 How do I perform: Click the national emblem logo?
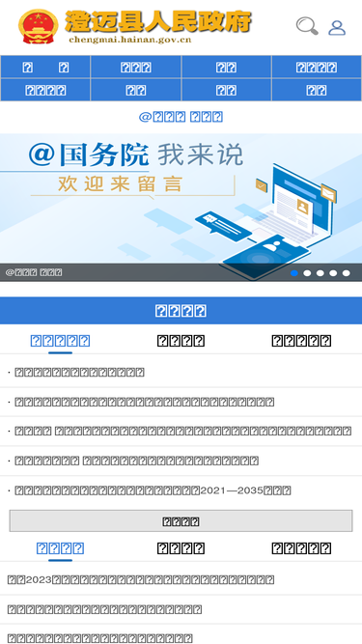tap(39, 26)
